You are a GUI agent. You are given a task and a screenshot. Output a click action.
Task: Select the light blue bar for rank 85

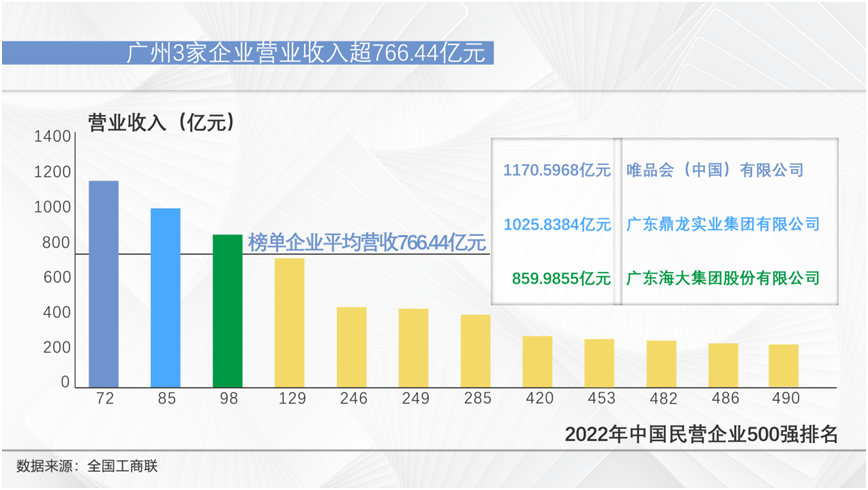click(166, 297)
